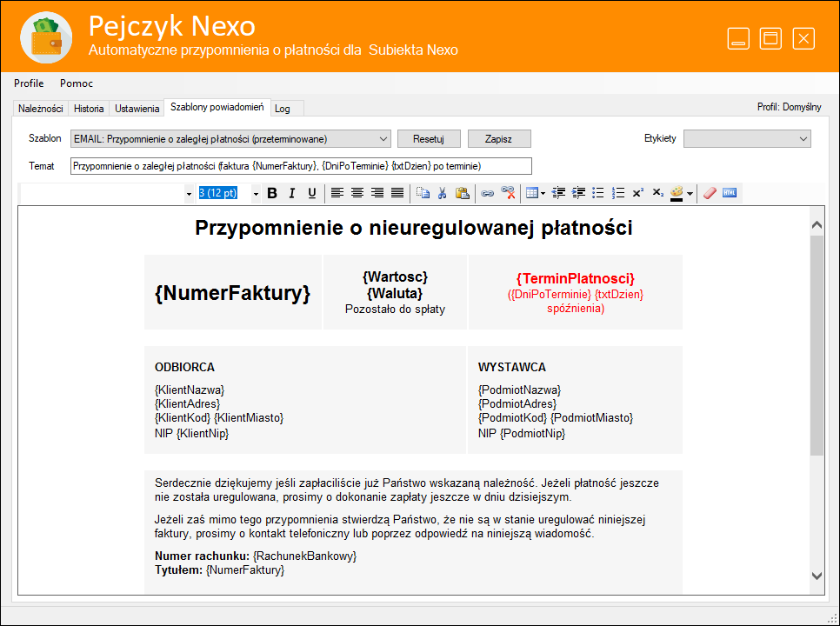The height and width of the screenshot is (626, 840).
Task: Switch to the Log tab
Action: pyautogui.click(x=283, y=109)
